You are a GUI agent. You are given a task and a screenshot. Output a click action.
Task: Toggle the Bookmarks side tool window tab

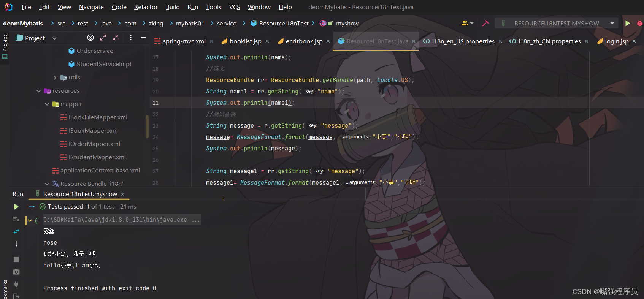5,290
